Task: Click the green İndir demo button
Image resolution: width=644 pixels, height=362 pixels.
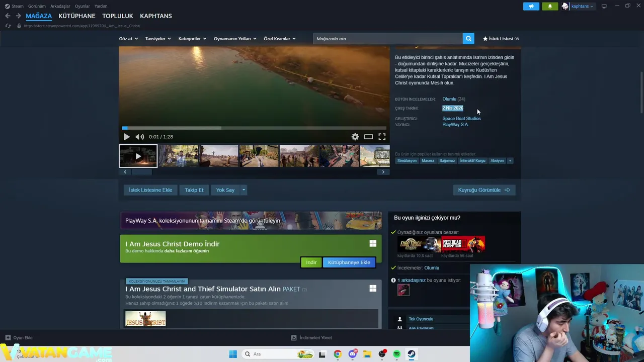Action: pyautogui.click(x=311, y=262)
